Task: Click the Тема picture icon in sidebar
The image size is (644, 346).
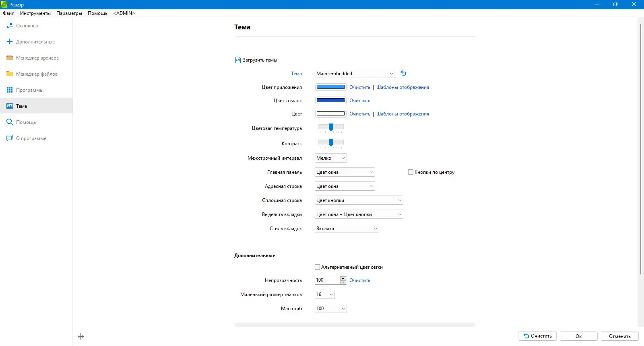Action: tap(10, 106)
